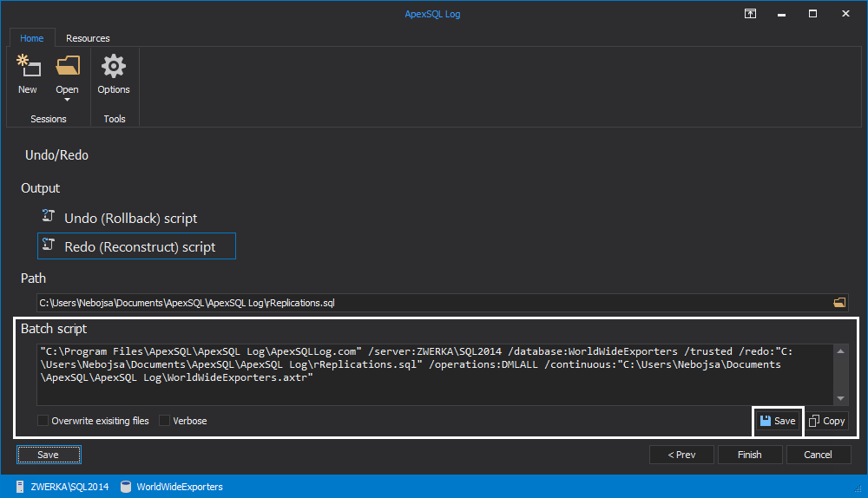Click the Finish button
The height and width of the screenshot is (498, 868).
750,455
